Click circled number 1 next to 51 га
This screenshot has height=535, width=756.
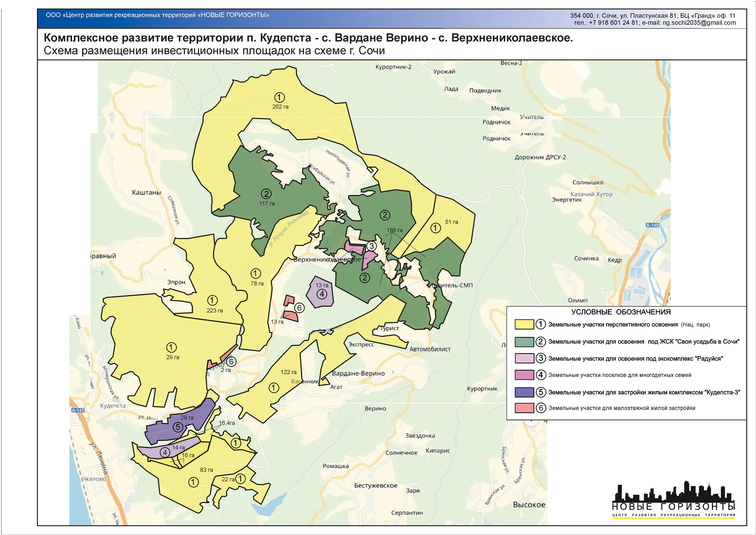435,228
